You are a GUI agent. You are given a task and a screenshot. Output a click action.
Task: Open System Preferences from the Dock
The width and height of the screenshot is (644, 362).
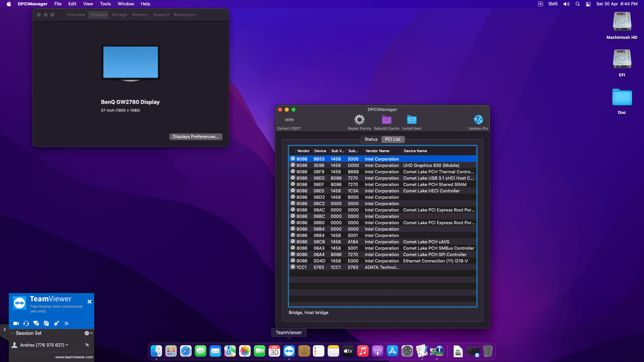[407, 351]
